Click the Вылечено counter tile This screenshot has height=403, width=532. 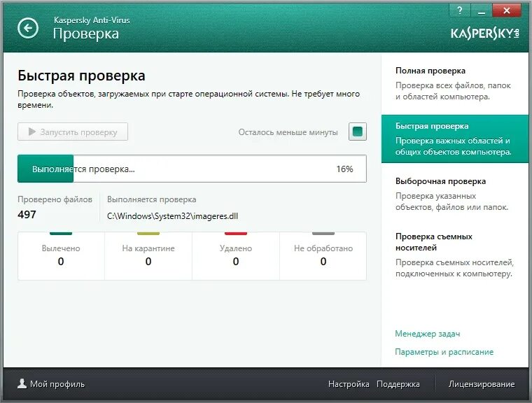(61, 256)
